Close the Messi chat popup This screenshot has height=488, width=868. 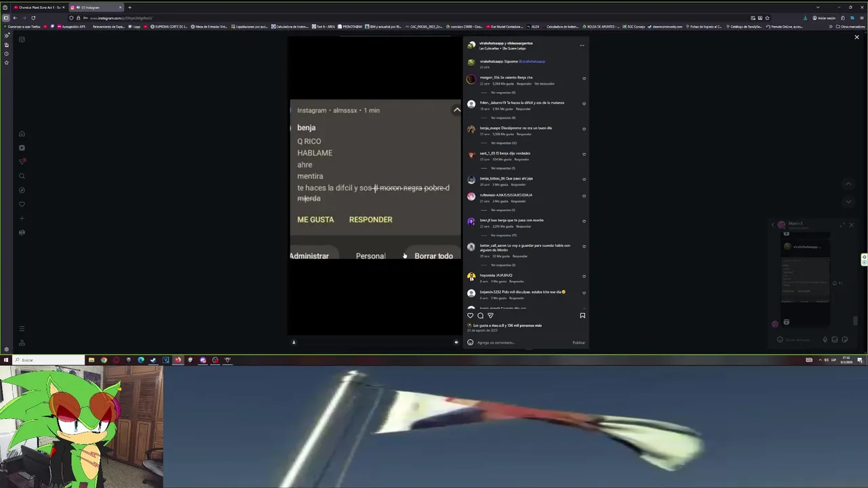tap(852, 224)
